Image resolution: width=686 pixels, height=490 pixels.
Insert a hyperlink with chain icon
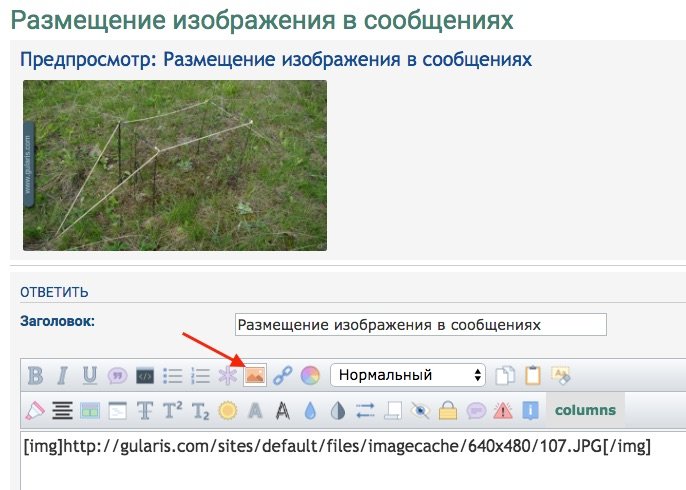[282, 376]
